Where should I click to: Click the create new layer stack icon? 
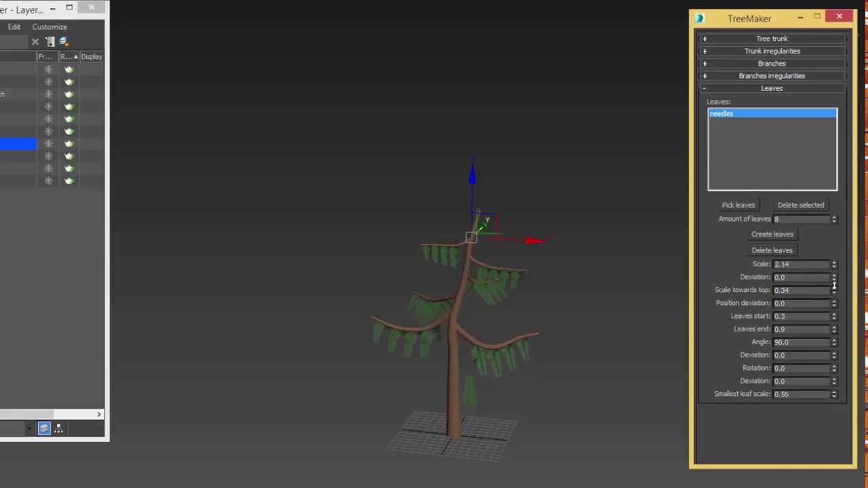point(64,42)
